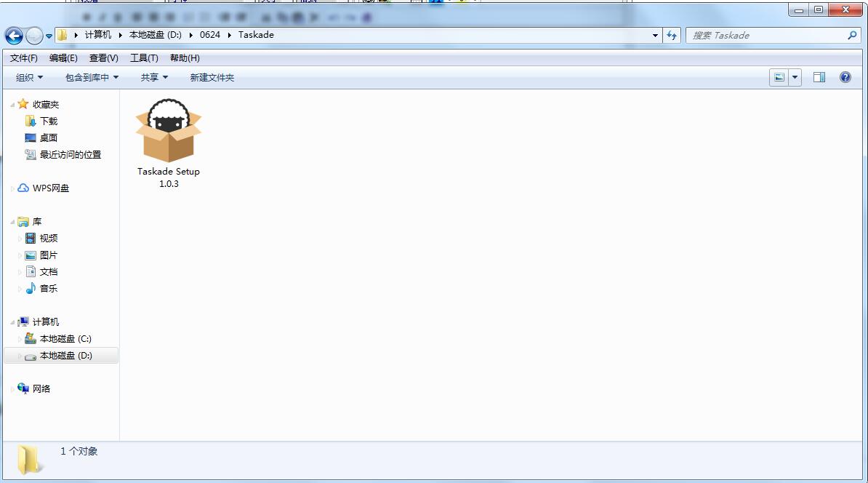Open the 工具(T) menu
Viewport: 868px width, 483px height.
(x=144, y=57)
